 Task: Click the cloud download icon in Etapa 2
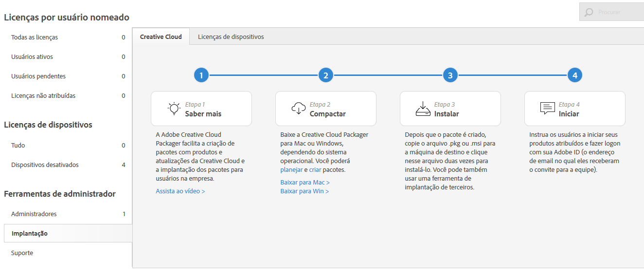299,109
